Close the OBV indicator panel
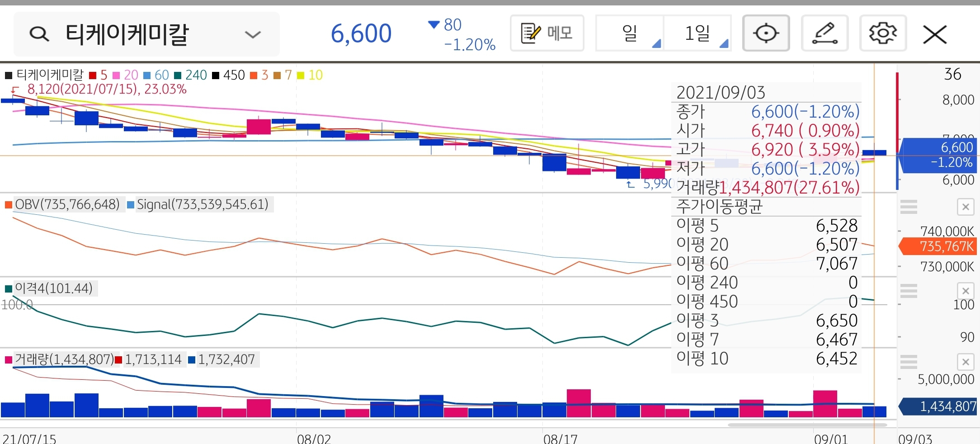The image size is (980, 444). 966,207
